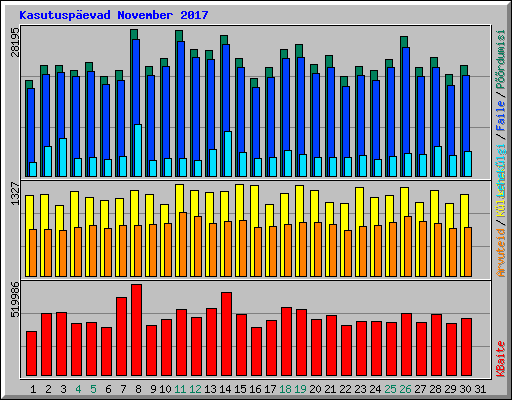Click the red KBytes bar for day 1
The image size is (512, 400).
(x=31, y=354)
